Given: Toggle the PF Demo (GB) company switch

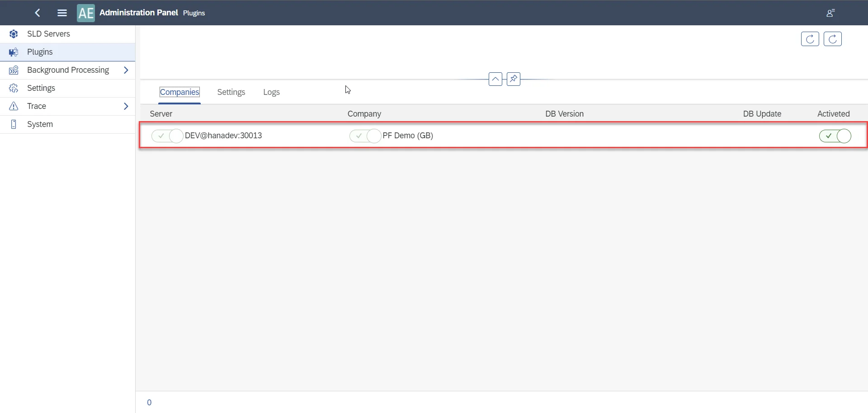Looking at the screenshot, I should [x=365, y=136].
